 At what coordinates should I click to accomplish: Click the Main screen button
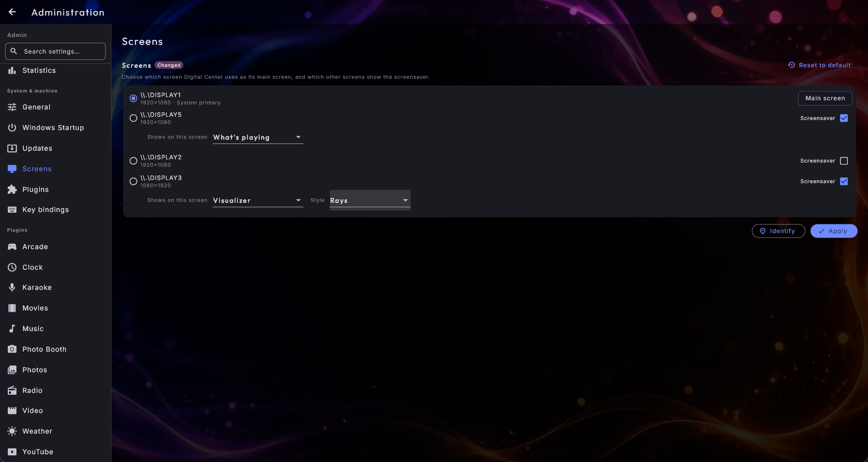tap(825, 98)
